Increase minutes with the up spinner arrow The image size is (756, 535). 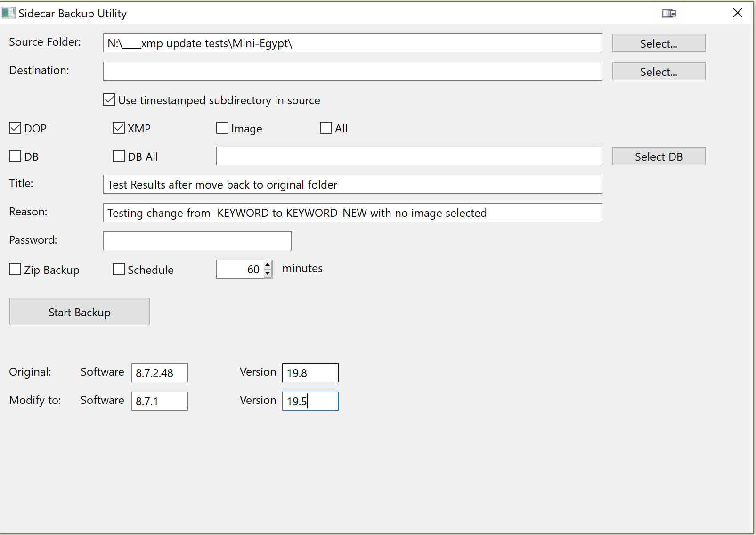point(268,265)
